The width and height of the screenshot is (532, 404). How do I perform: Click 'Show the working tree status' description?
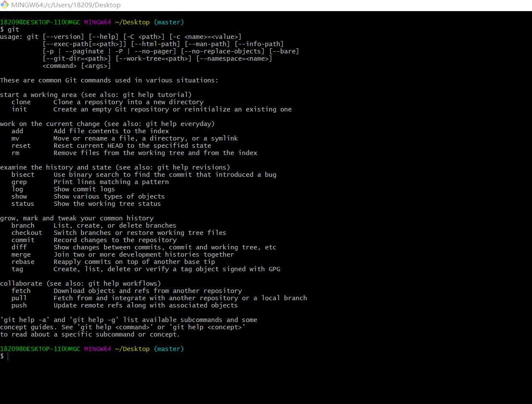coord(107,204)
